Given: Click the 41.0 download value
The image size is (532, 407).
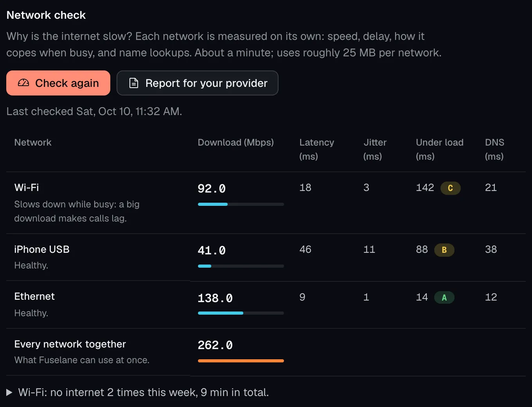Looking at the screenshot, I should [212, 250].
